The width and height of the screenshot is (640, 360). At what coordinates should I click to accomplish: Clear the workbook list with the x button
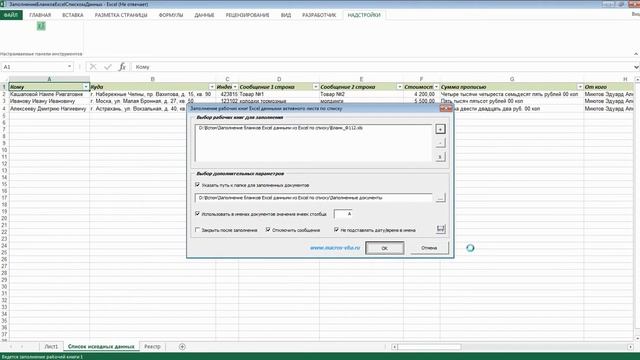pyautogui.click(x=440, y=157)
